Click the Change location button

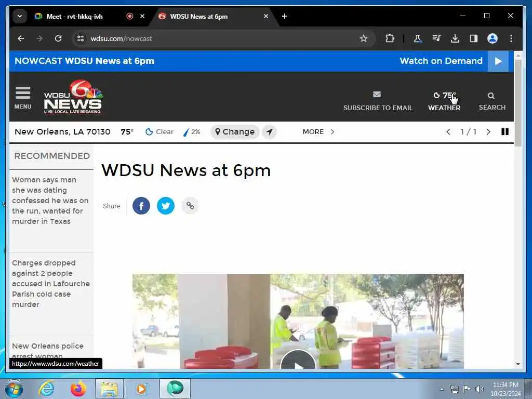click(235, 131)
